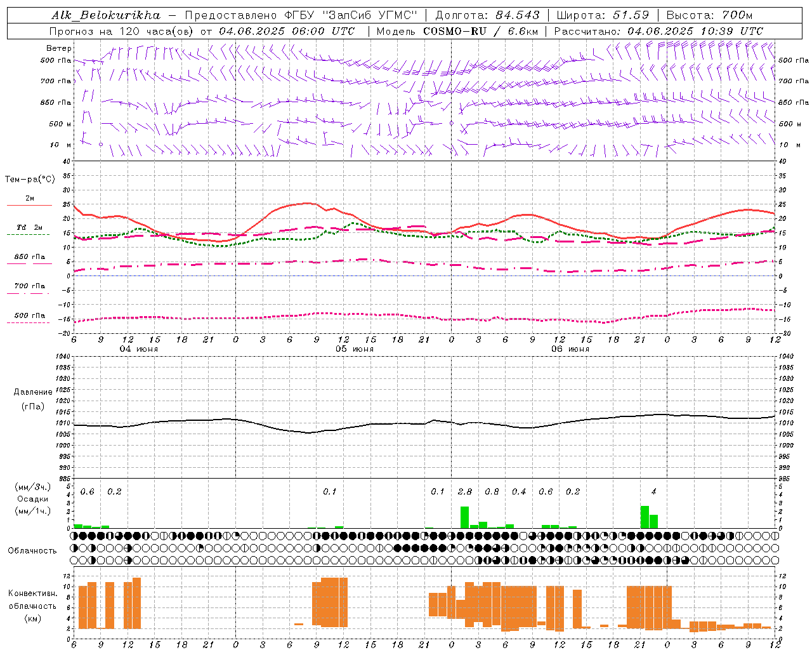812x650 pixels.
Task: Click the precipitation amount 2.8
Action: point(464,491)
